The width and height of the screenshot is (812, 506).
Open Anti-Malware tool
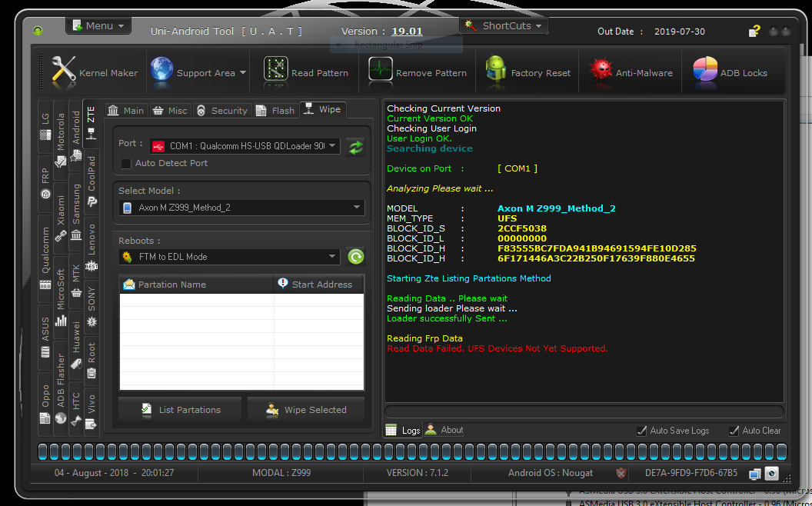631,73
